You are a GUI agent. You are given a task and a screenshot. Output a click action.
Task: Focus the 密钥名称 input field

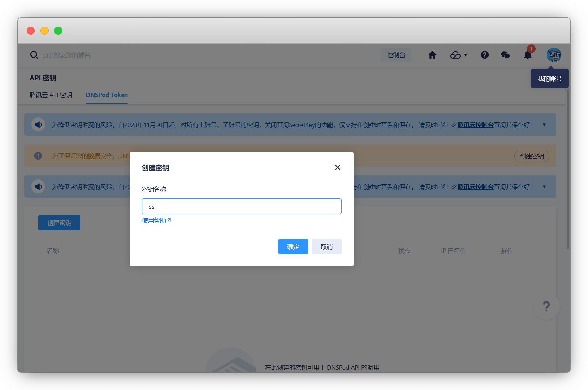[x=241, y=206]
